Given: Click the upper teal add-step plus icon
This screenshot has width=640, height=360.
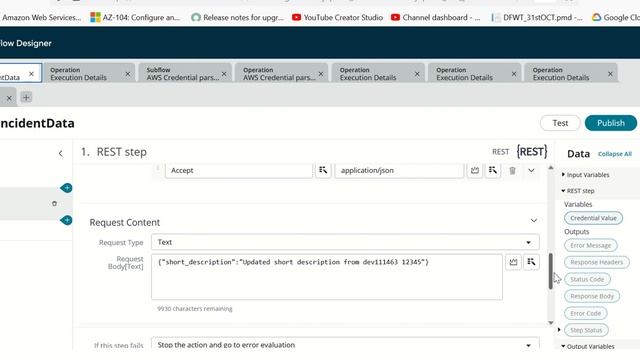Looking at the screenshot, I should pos(66,188).
